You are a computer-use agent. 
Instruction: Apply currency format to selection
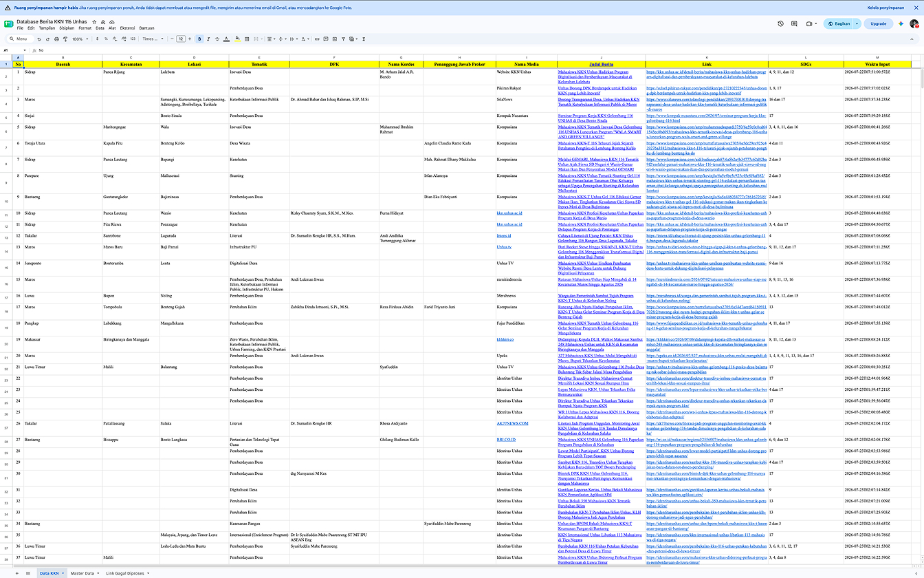[98, 39]
